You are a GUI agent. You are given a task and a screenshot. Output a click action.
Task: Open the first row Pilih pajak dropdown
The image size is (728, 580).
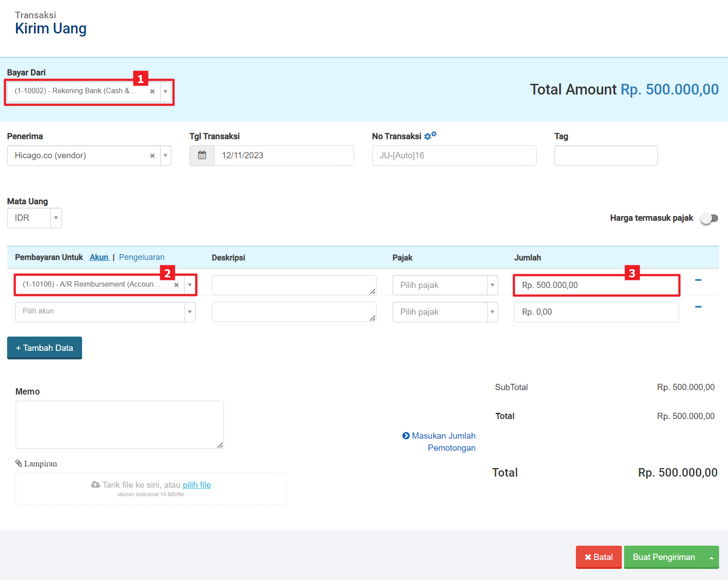pyautogui.click(x=492, y=285)
